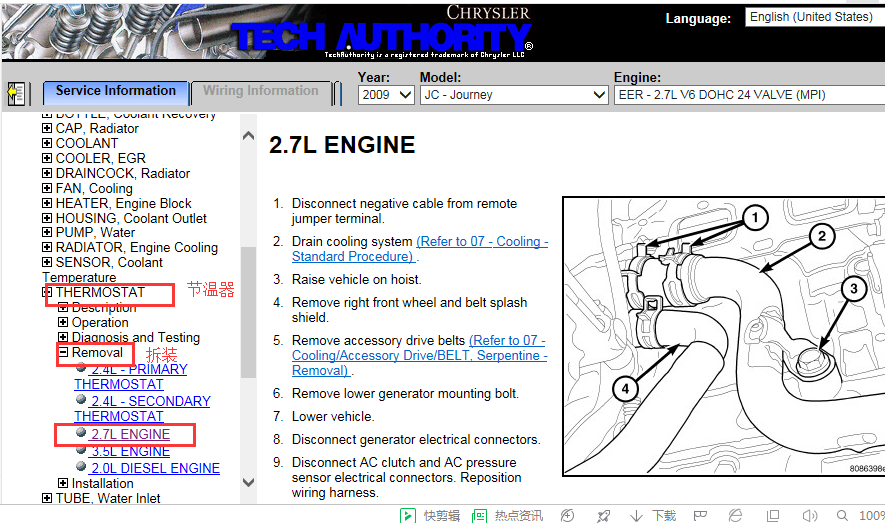Click the rocket speed-up icon
The height and width of the screenshot is (523, 885).
tap(603, 515)
